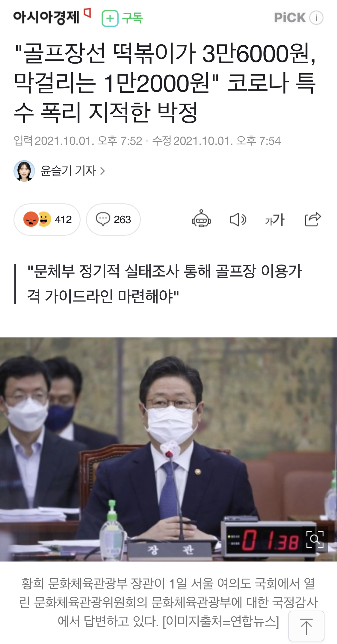
Task: Enlarge photo with magnifier icon
Action: click(x=315, y=539)
